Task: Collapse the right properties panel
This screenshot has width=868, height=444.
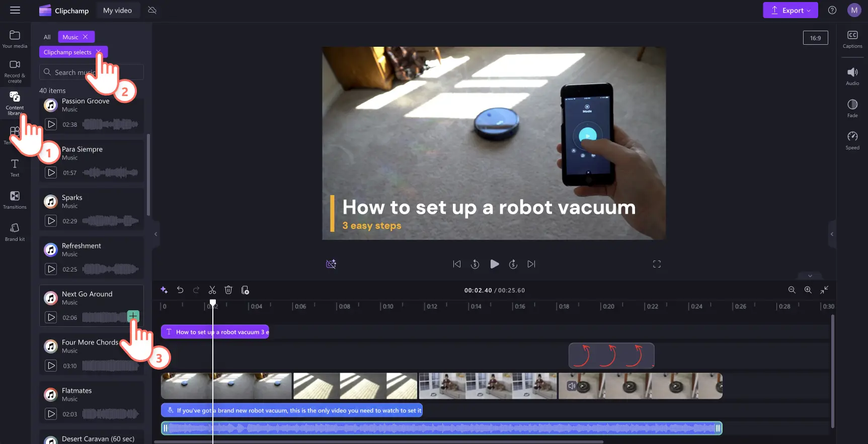Action: [832, 234]
